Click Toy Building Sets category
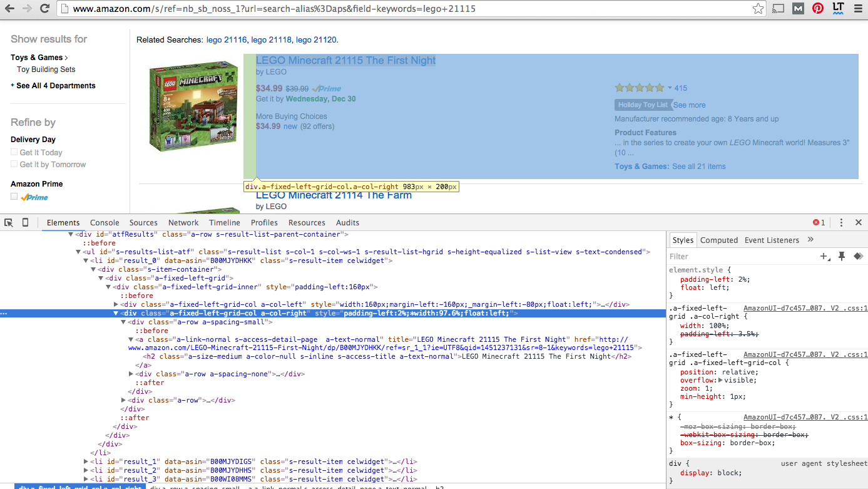Viewport: 868px width, 489px height. [46, 69]
